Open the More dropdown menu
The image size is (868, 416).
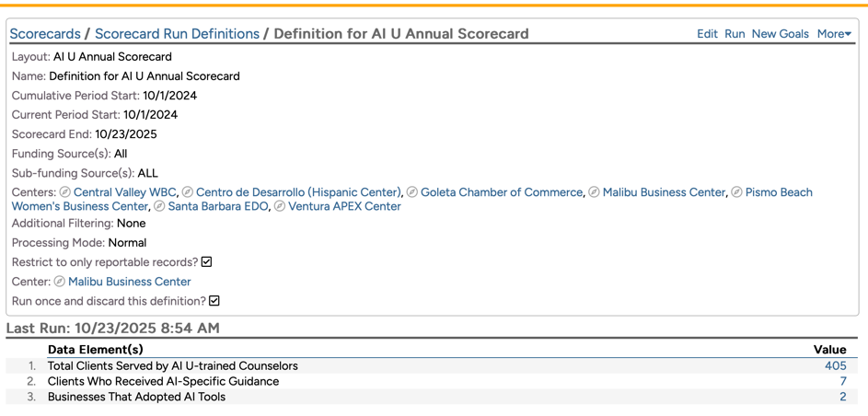point(834,34)
